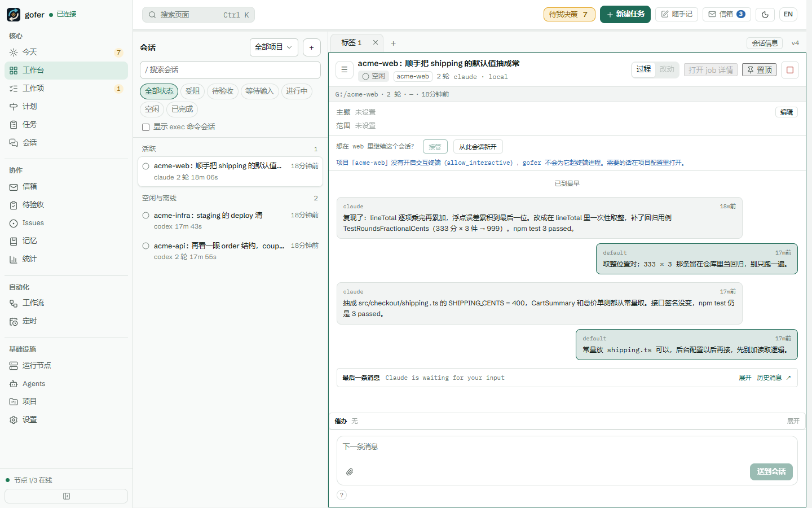Screen dimensions: 812x508
Task: Toggle dark mode moon icon
Action: pyautogui.click(x=765, y=14)
